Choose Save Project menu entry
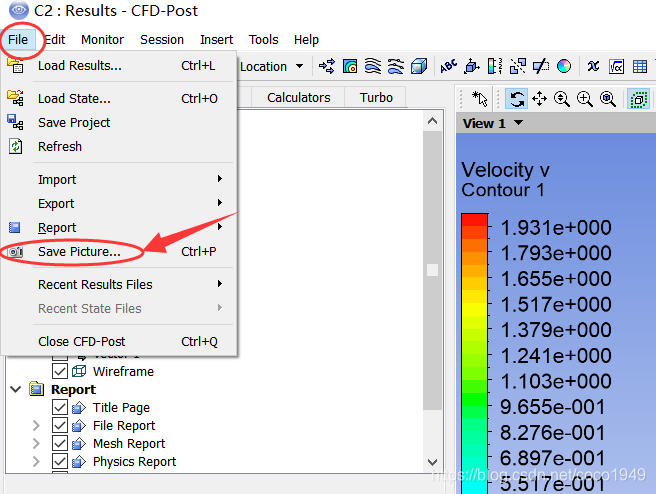This screenshot has width=656, height=494. (119, 123)
